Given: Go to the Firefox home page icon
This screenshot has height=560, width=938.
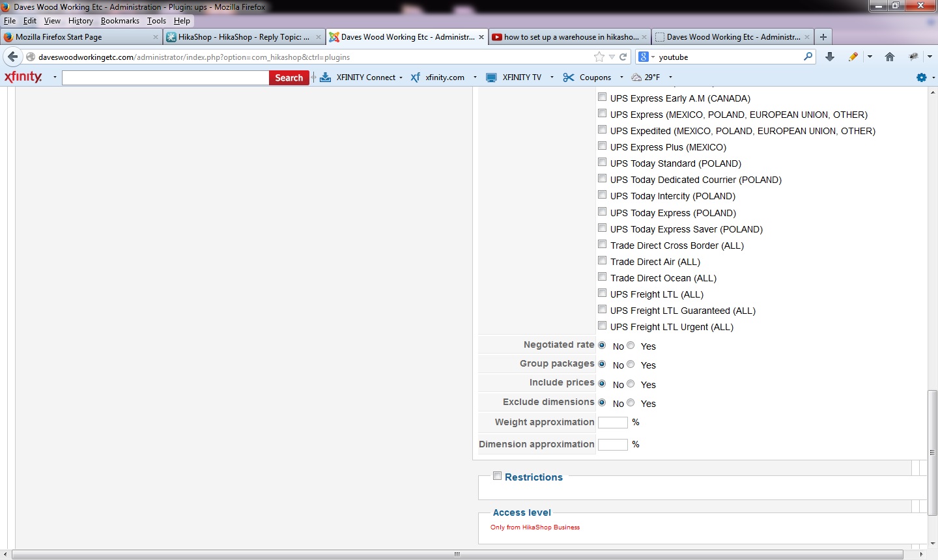Looking at the screenshot, I should [x=890, y=57].
